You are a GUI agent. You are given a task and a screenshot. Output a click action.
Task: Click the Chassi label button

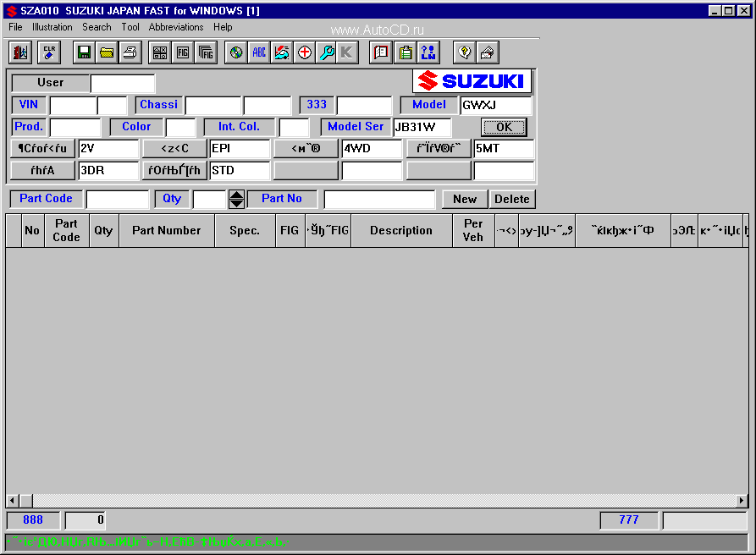(x=158, y=105)
